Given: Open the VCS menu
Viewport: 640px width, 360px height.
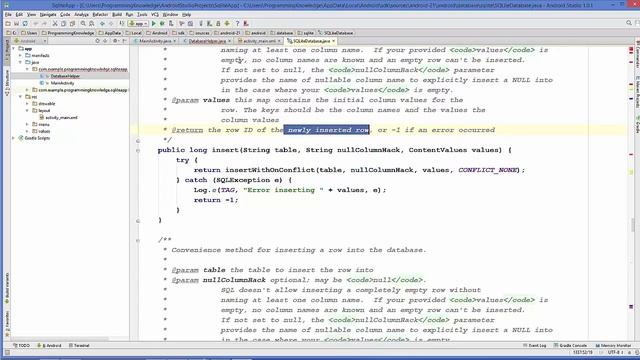Looking at the screenshot, I should [x=155, y=15].
